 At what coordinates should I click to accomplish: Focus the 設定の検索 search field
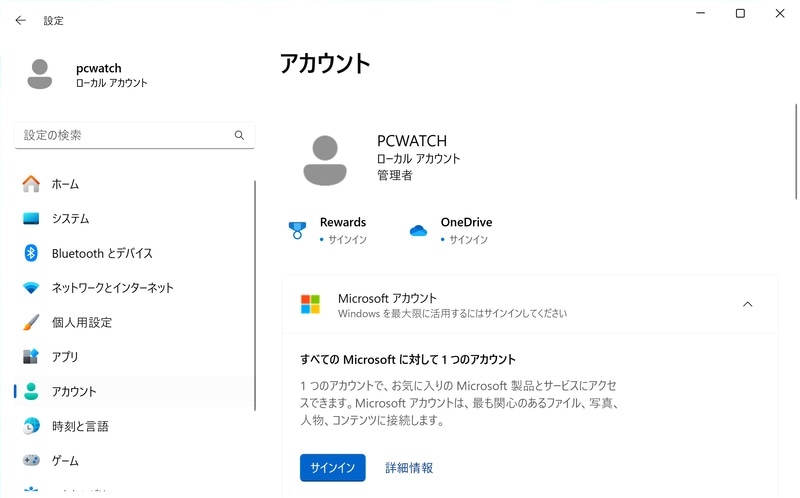135,135
